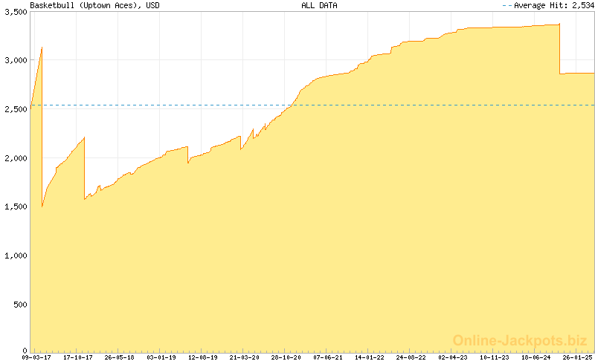The height and width of the screenshot is (364, 595).
Task: Click the 'Basketbull (Uptown Aces), USD' chart title
Action: pyautogui.click(x=94, y=5)
